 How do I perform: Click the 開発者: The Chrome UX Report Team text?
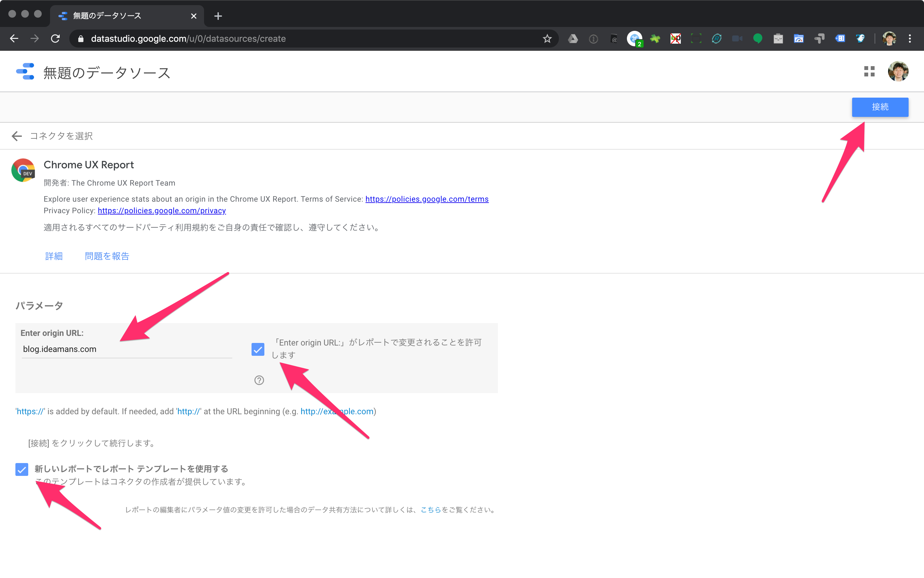110,183
